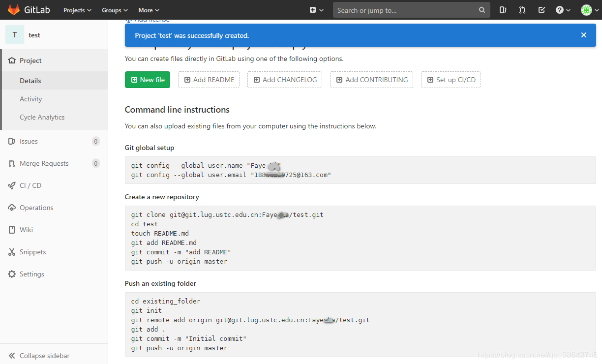Click the Add README button
Screen dimensions: 602x364
pyautogui.click(x=209, y=80)
